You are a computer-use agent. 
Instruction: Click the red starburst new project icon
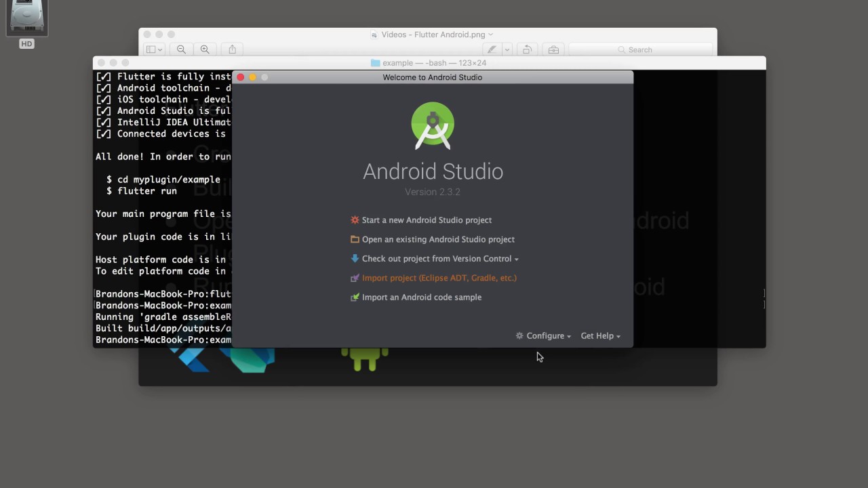(355, 220)
